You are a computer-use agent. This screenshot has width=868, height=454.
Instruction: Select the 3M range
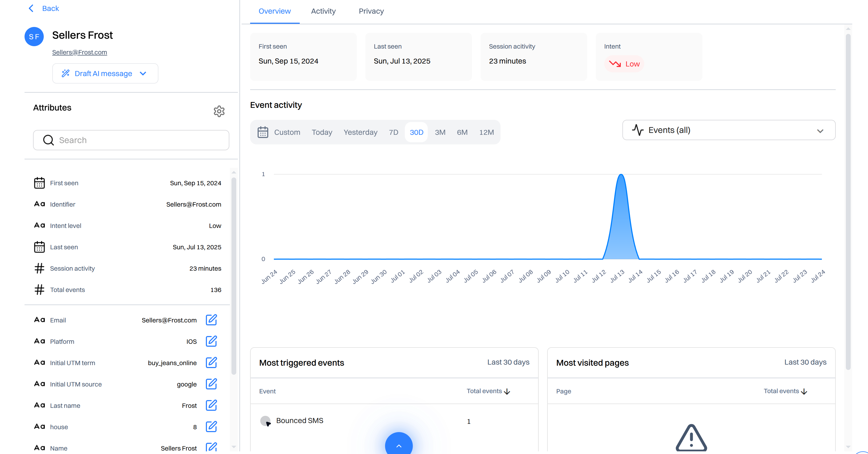(x=440, y=132)
